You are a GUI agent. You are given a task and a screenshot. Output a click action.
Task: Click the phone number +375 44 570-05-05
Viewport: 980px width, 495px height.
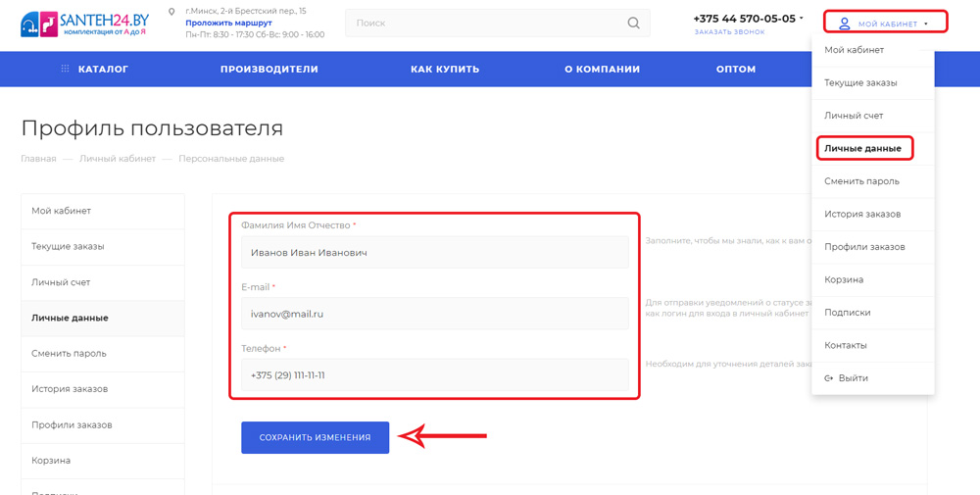click(745, 18)
